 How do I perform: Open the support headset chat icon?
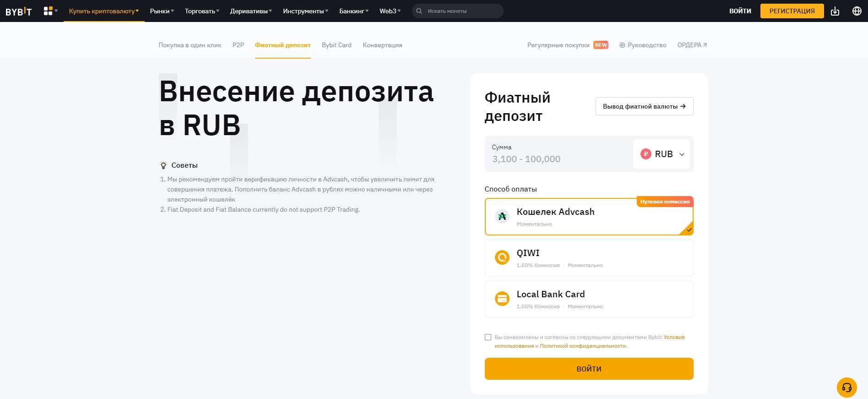pos(846,388)
